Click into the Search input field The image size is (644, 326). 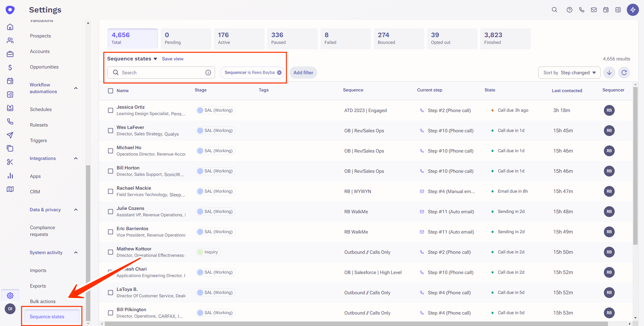point(161,73)
